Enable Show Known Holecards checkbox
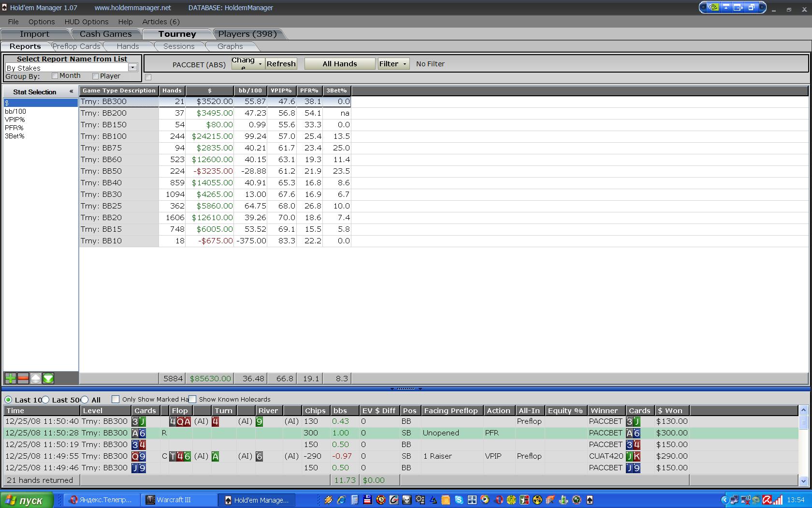The image size is (812, 508). [x=193, y=399]
